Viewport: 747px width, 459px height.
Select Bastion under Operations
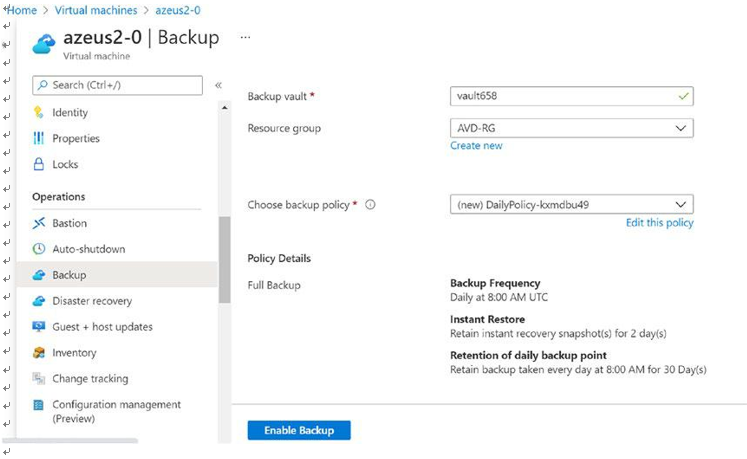(70, 223)
